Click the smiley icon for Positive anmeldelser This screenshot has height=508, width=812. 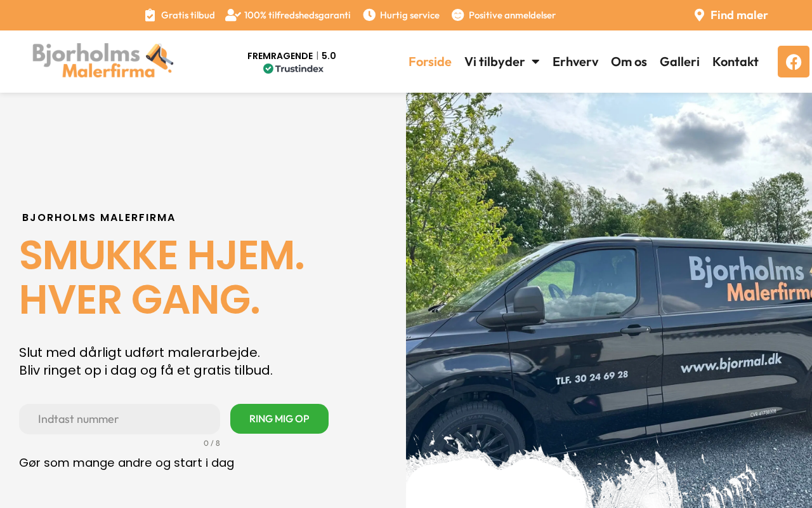[457, 15]
